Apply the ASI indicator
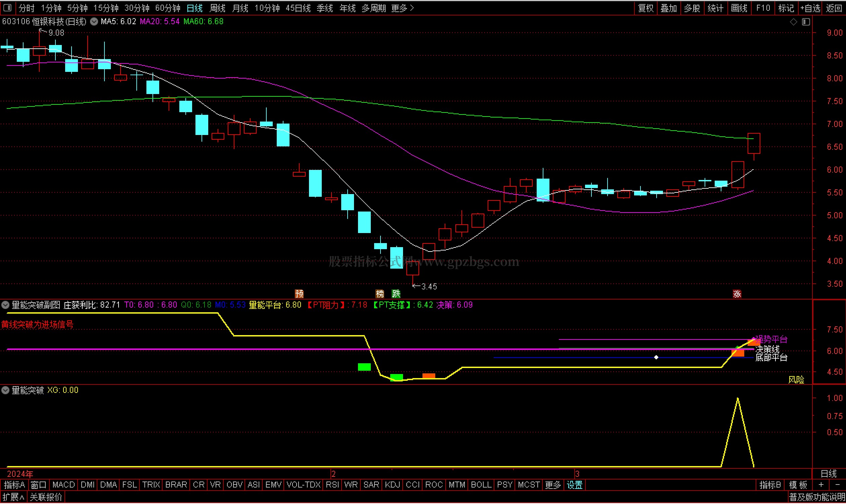 (254, 485)
